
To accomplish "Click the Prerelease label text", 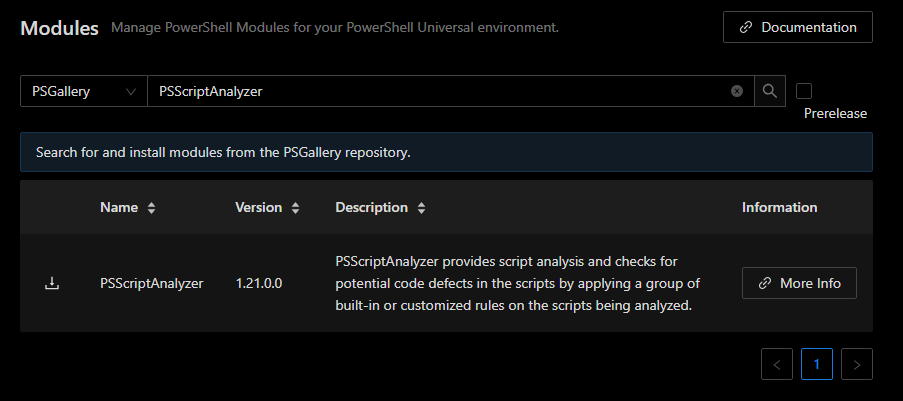I will 835,114.
